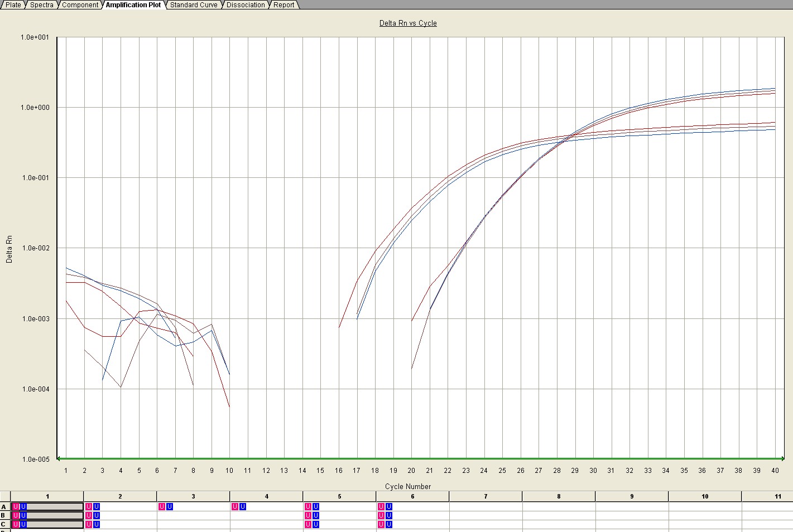Select plate column header 5
Screen dimensions: 793x532
[x=339, y=496]
